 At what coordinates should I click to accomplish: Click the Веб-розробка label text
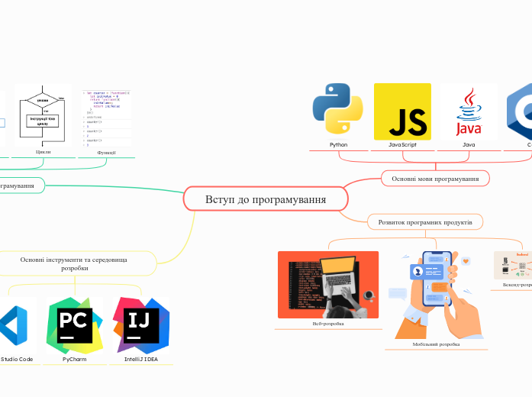pyautogui.click(x=328, y=324)
